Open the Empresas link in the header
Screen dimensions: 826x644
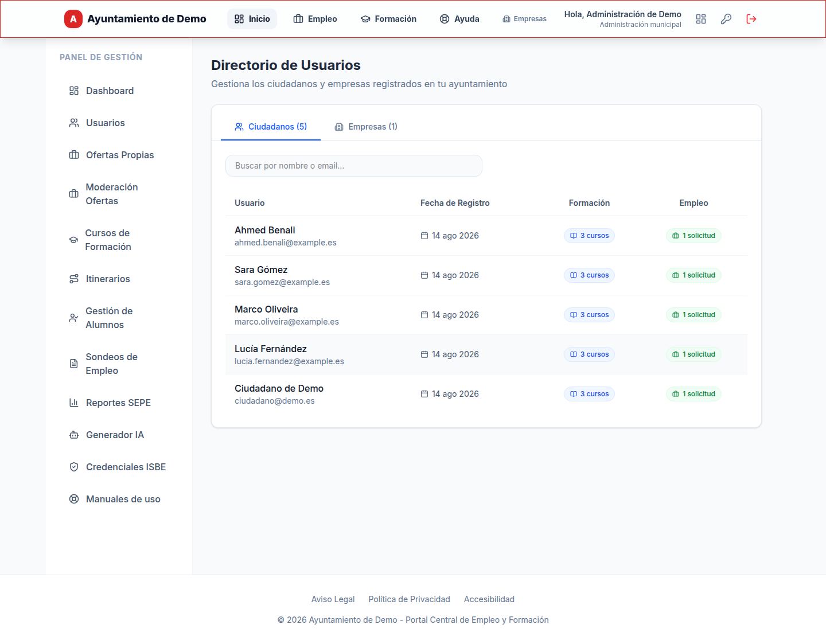point(524,19)
